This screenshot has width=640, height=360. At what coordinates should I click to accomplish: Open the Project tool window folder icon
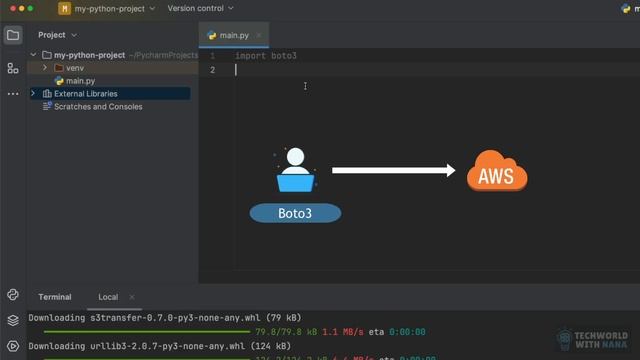point(13,35)
